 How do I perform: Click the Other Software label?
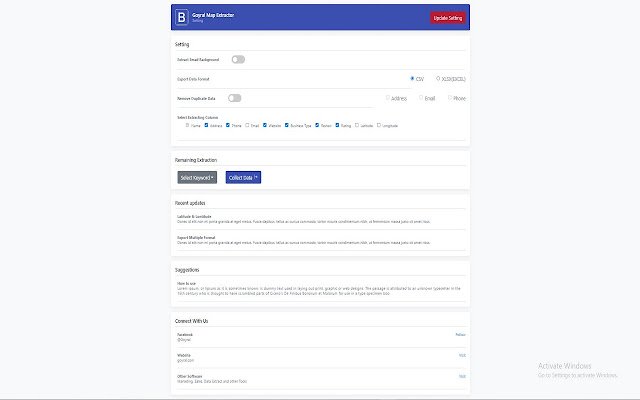tap(189, 376)
